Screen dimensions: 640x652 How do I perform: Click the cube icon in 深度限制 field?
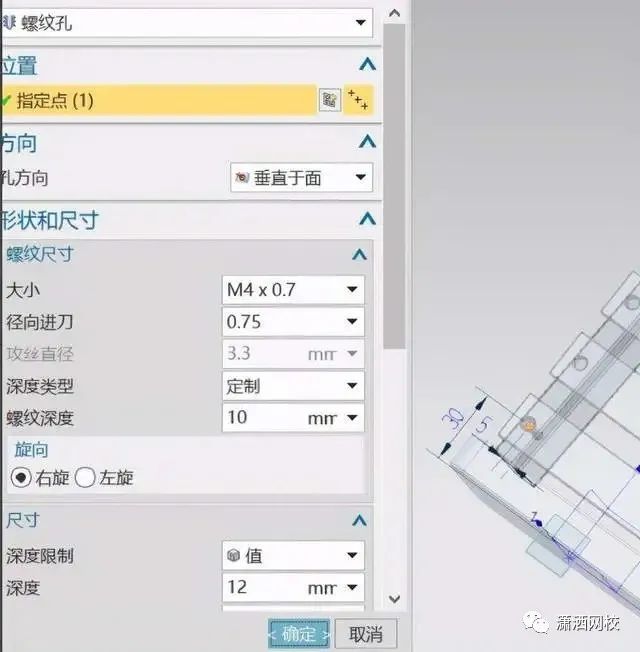tap(234, 555)
